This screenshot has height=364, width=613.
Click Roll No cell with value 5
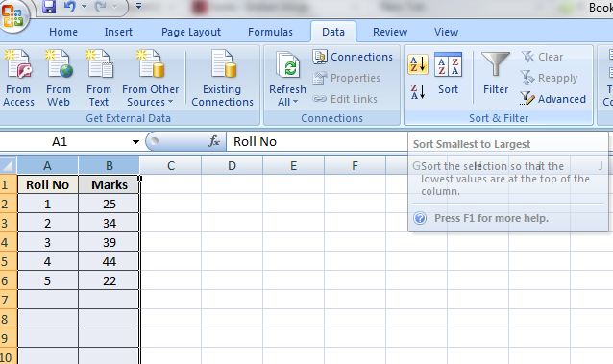coord(48,280)
